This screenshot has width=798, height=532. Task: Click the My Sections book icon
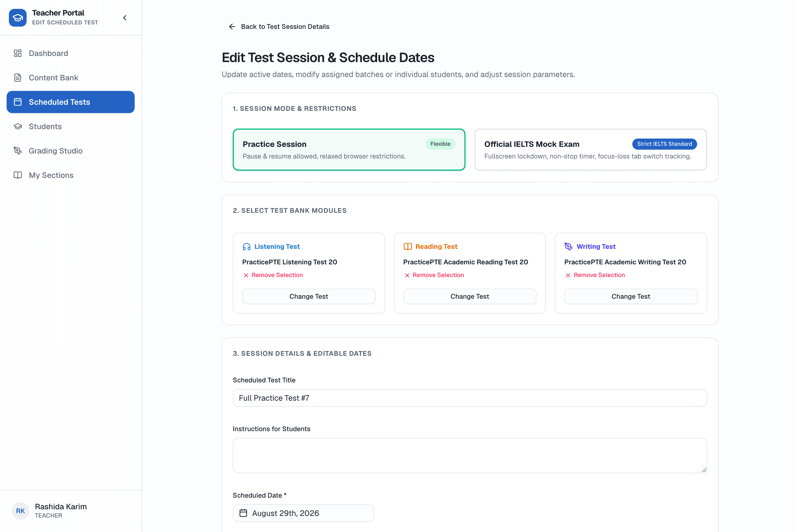coord(18,175)
